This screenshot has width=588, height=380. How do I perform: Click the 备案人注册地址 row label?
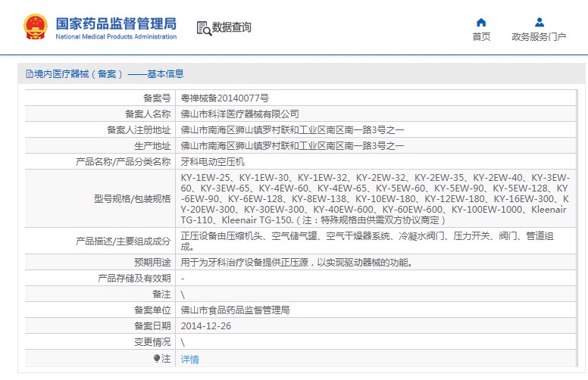tap(139, 130)
